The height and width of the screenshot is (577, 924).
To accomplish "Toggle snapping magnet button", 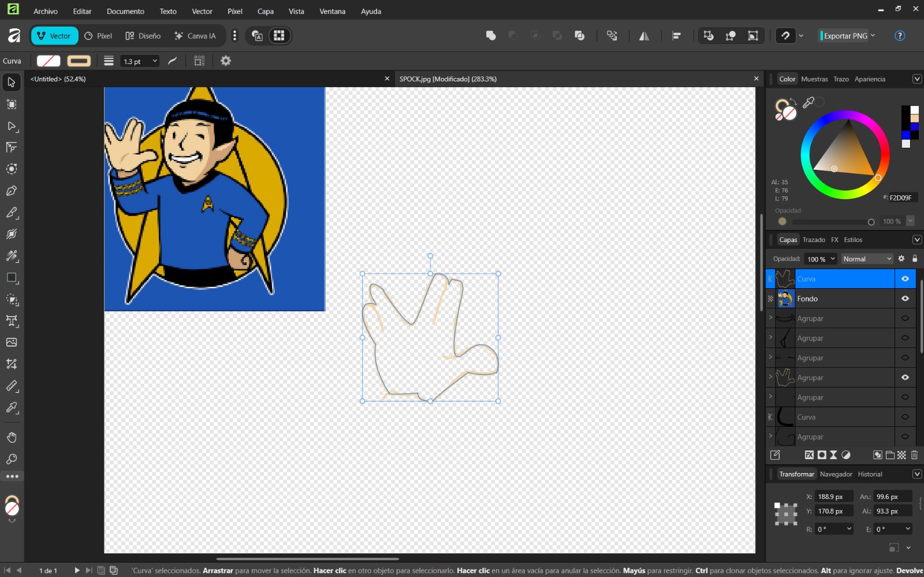I will [x=785, y=36].
